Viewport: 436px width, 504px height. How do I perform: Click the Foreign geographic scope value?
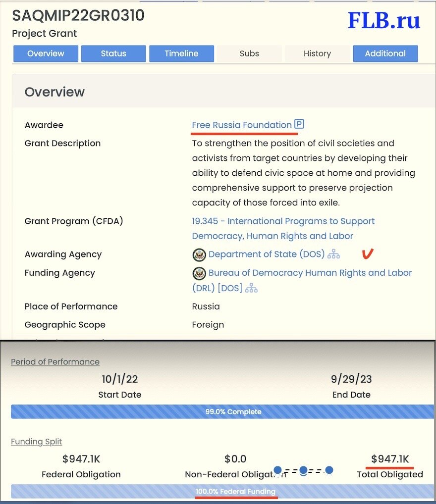[208, 325]
